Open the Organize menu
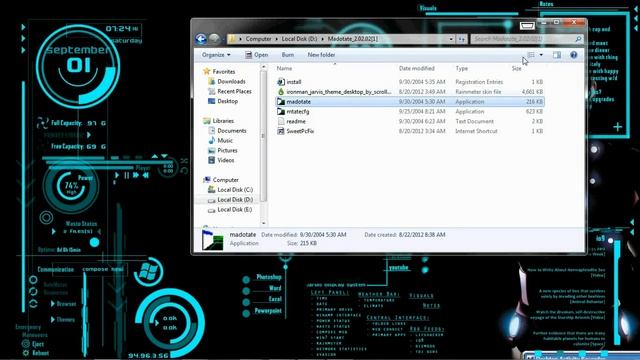The image size is (640, 360). click(216, 55)
